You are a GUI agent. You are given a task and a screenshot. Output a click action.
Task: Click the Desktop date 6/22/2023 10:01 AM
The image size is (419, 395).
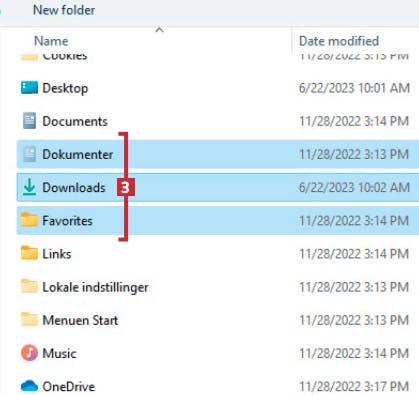tap(354, 88)
